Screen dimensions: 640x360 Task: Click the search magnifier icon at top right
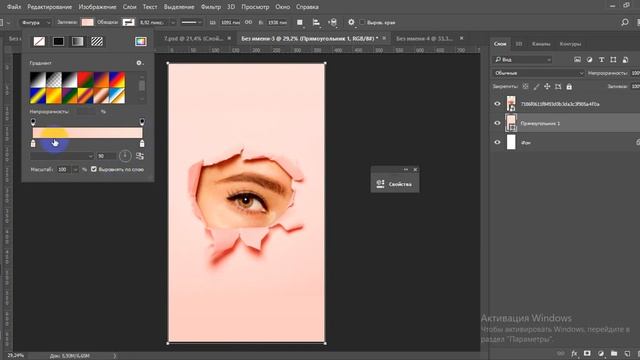pyautogui.click(x=624, y=22)
